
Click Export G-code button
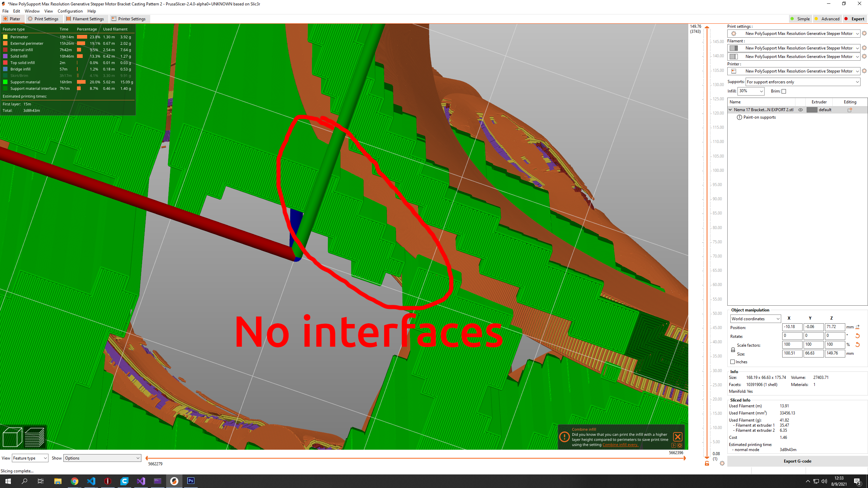pyautogui.click(x=797, y=461)
